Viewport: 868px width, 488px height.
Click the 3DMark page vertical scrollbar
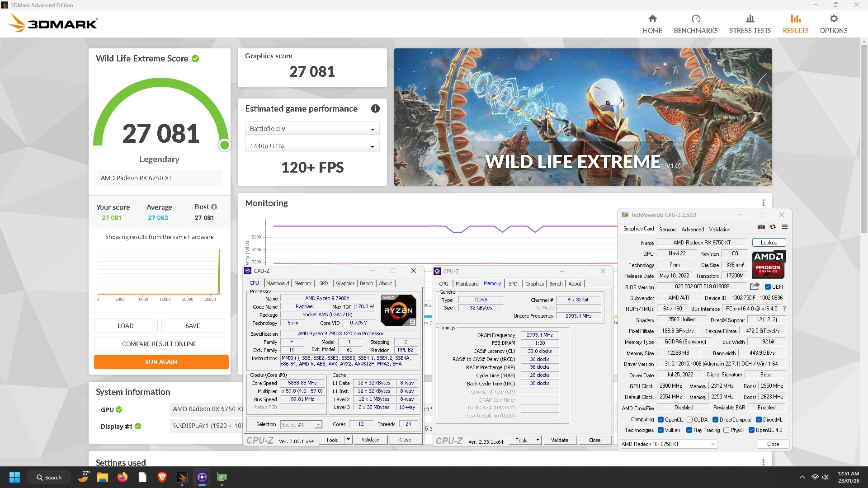coord(864,140)
